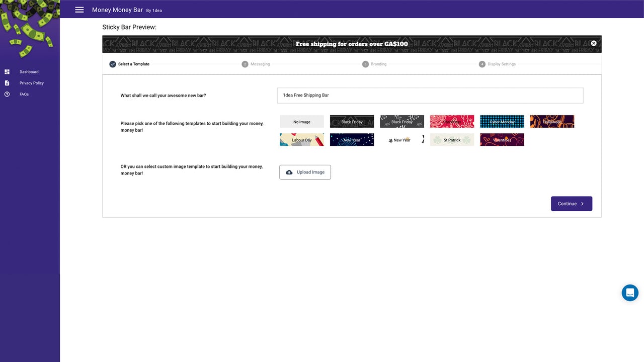The image size is (644, 362).
Task: Go to step 2 Messaging
Action: 256,64
